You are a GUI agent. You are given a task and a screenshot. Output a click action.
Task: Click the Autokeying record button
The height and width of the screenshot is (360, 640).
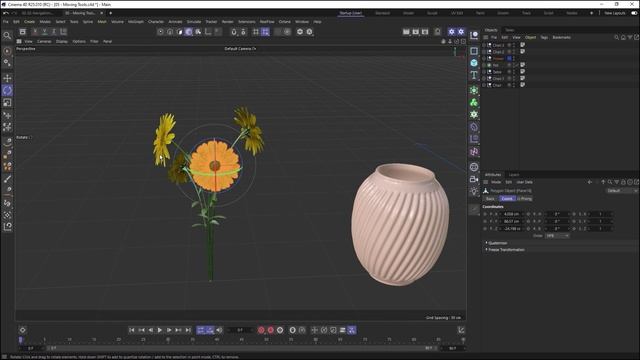point(271,330)
